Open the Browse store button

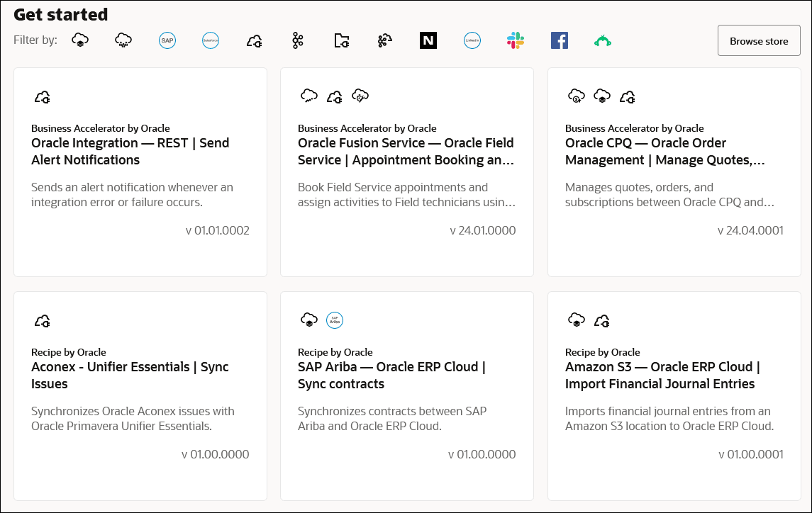coord(759,40)
